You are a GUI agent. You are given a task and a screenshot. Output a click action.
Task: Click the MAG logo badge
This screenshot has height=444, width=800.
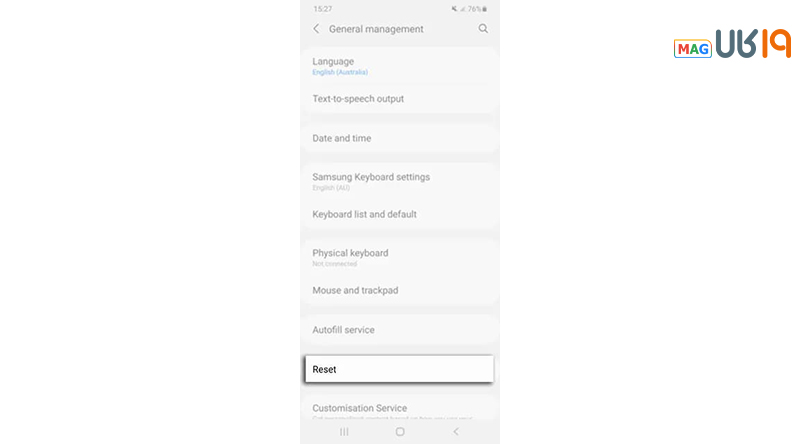tap(692, 48)
